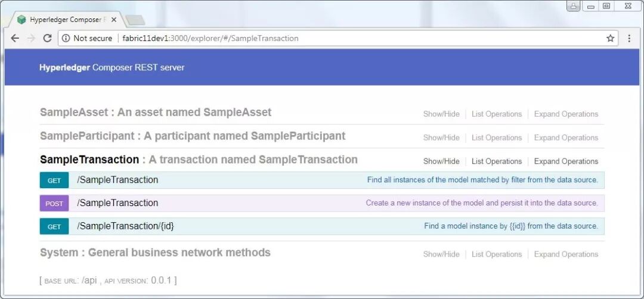The image size is (644, 299).
Task: Click the Chrome user profile icon
Action: click(574, 6)
